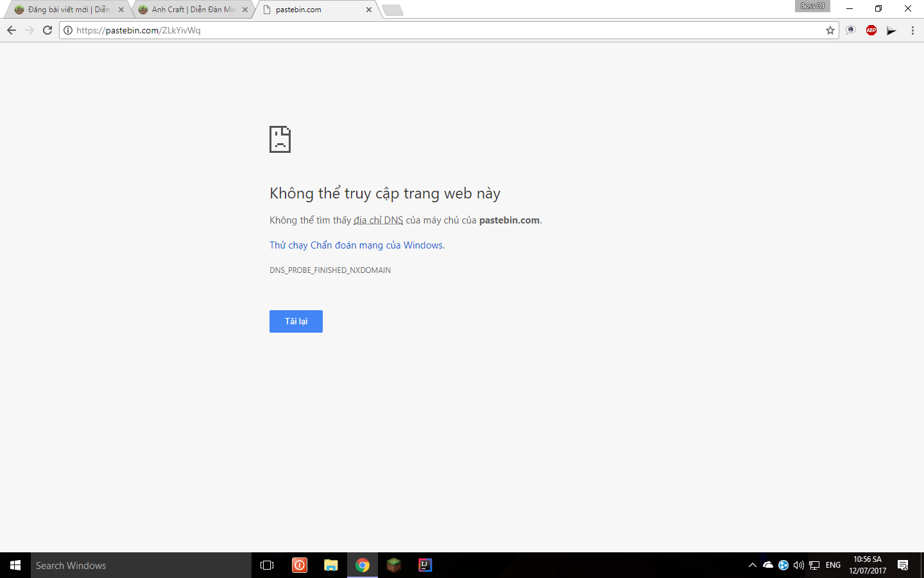This screenshot has width=924, height=578.
Task: Open a new browser tab
Action: point(392,10)
